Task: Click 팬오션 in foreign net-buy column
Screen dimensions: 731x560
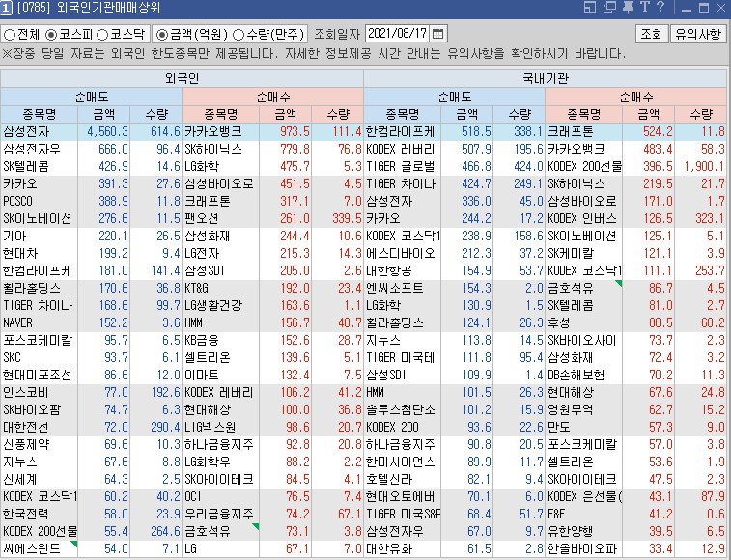Action: [202, 218]
